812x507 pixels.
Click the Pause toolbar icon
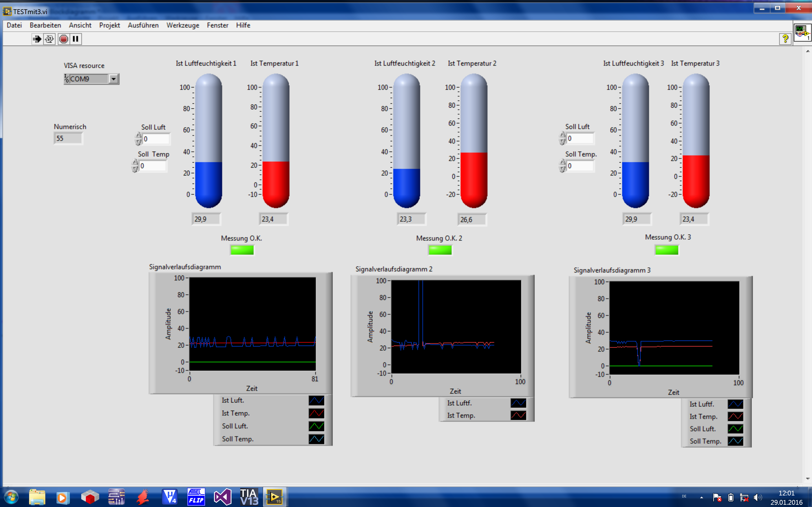pyautogui.click(x=76, y=39)
